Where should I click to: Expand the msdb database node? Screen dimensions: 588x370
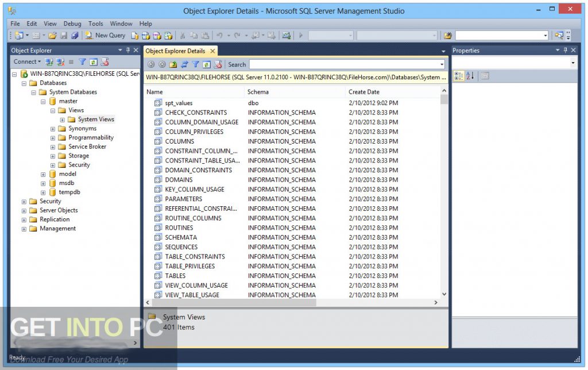pos(43,183)
